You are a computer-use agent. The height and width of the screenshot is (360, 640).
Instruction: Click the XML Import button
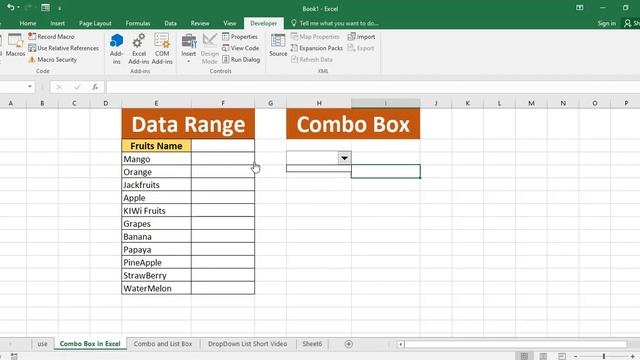pos(362,36)
